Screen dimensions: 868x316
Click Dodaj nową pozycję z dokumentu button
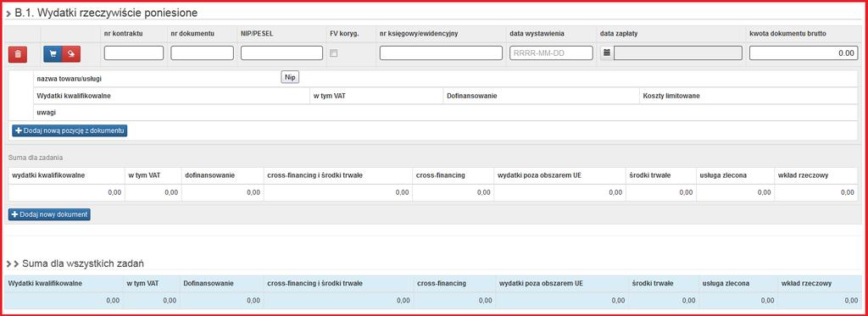point(70,130)
